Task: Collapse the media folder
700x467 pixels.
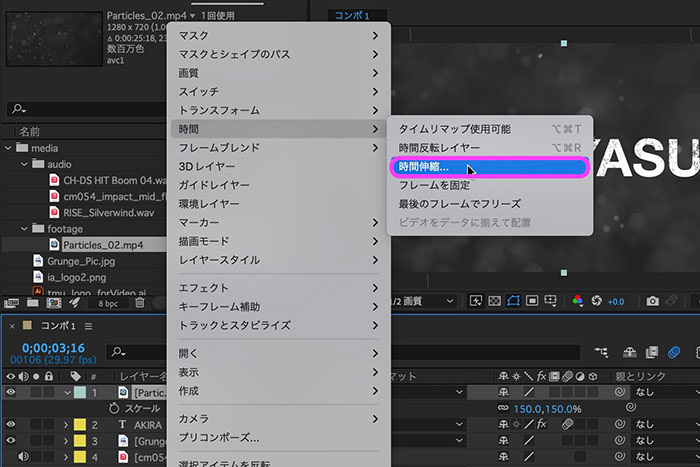Action: pyautogui.click(x=8, y=148)
